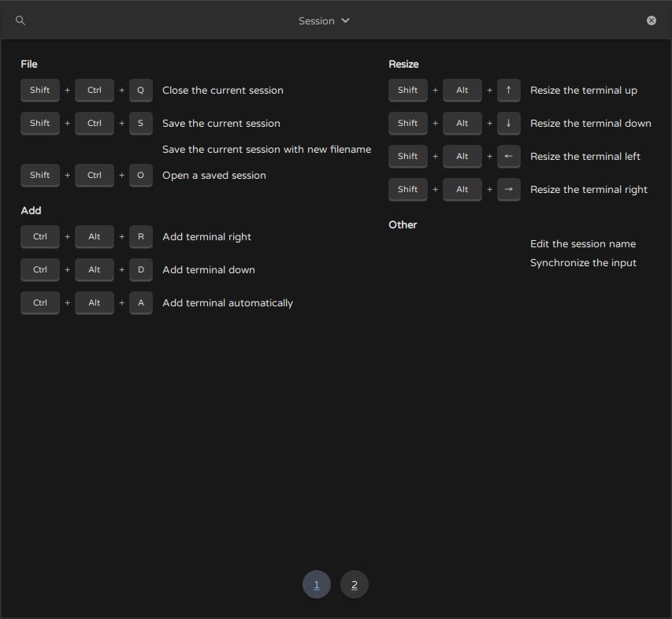Click Alt key in Add terminal down row
The width and height of the screenshot is (672, 619).
(95, 269)
